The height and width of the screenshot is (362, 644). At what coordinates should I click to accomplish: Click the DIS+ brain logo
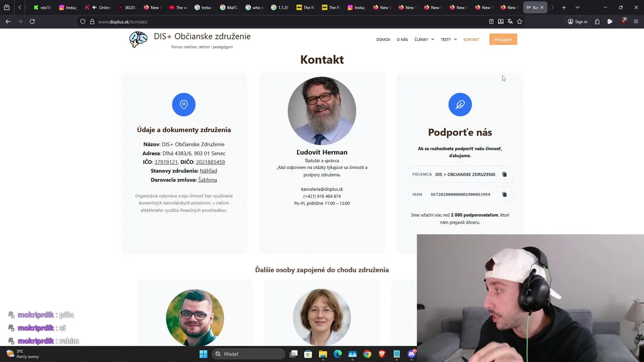(138, 39)
